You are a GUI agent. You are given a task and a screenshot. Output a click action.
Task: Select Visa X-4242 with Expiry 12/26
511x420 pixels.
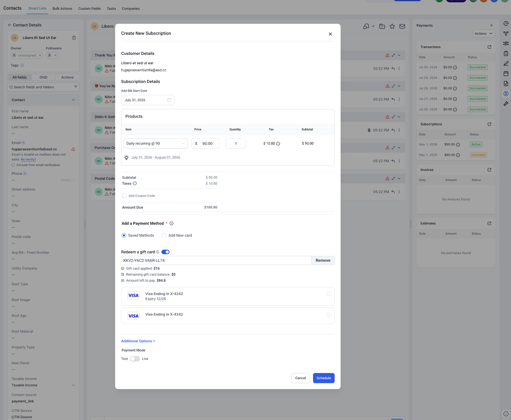pos(328,294)
